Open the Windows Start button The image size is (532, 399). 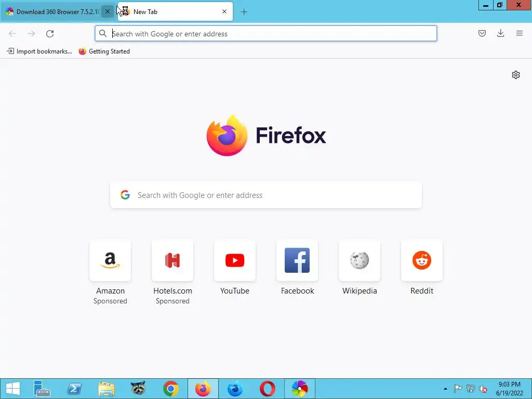pos(13,389)
